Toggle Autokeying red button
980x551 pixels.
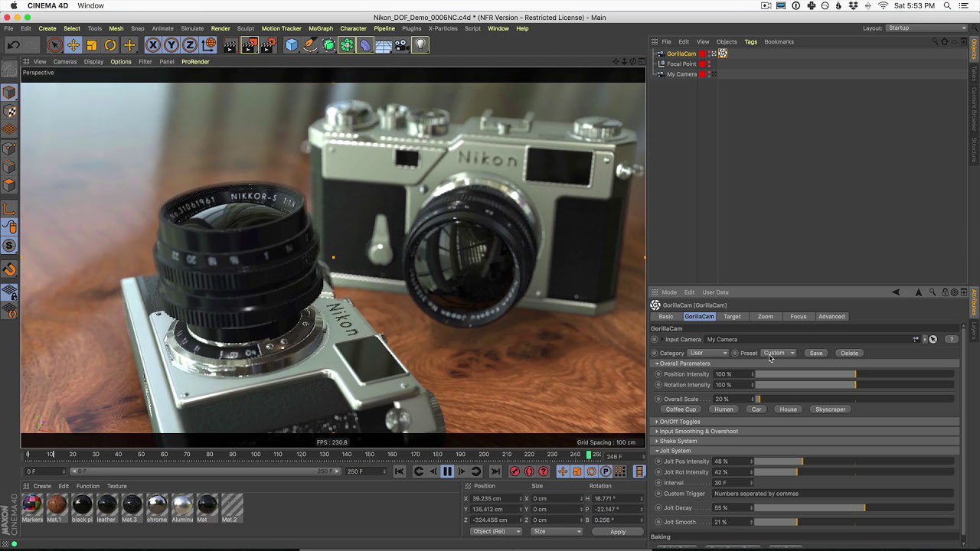coord(529,471)
